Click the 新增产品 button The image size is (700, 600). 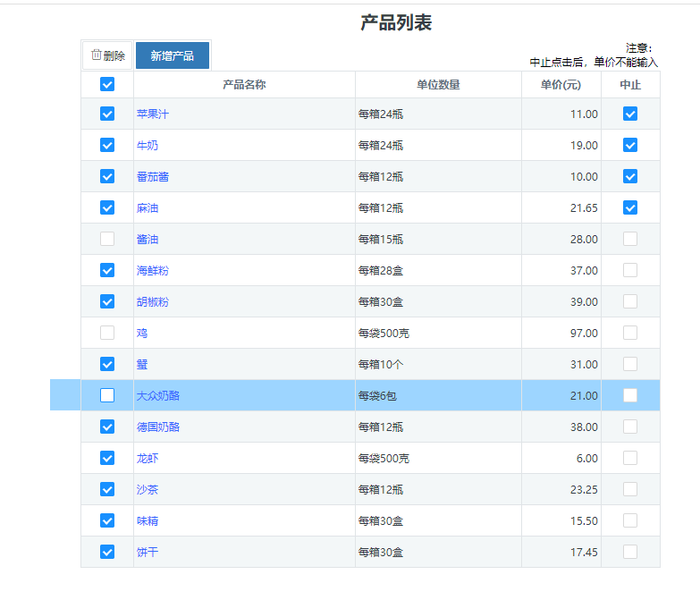coord(172,55)
